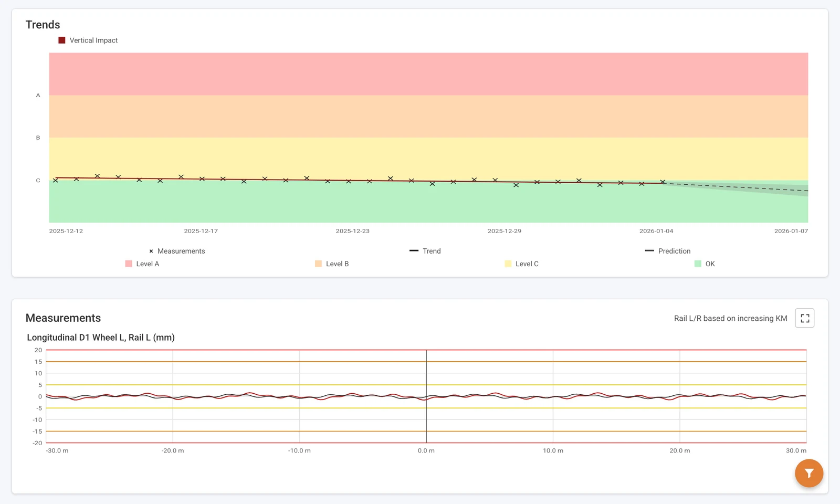Click the Measurements panel heading
The width and height of the screenshot is (840, 504).
tap(63, 318)
